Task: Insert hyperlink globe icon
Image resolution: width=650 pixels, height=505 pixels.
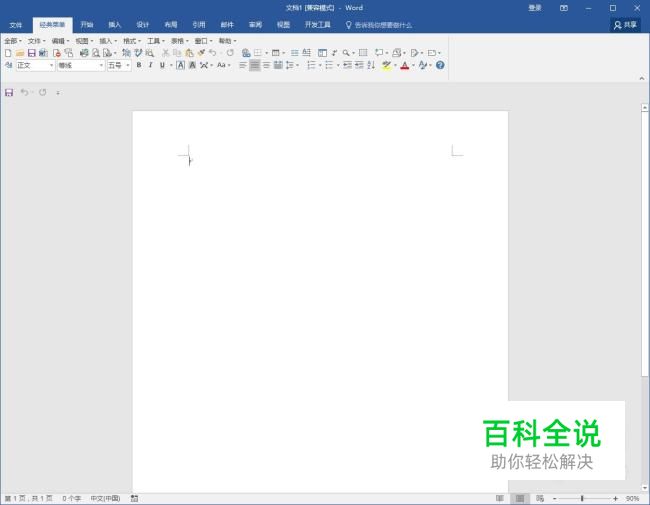Action: pyautogui.click(x=246, y=53)
